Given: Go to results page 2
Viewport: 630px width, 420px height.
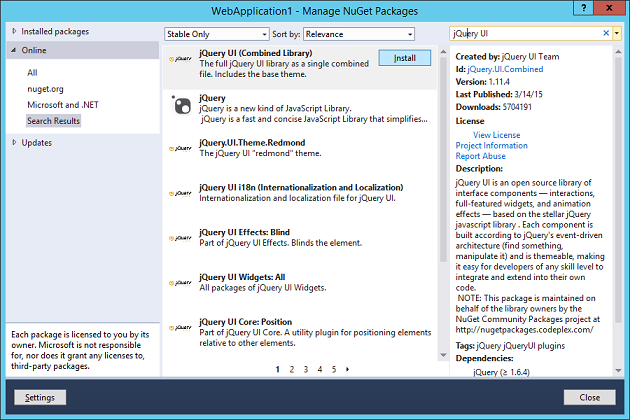Looking at the screenshot, I should pos(292,369).
